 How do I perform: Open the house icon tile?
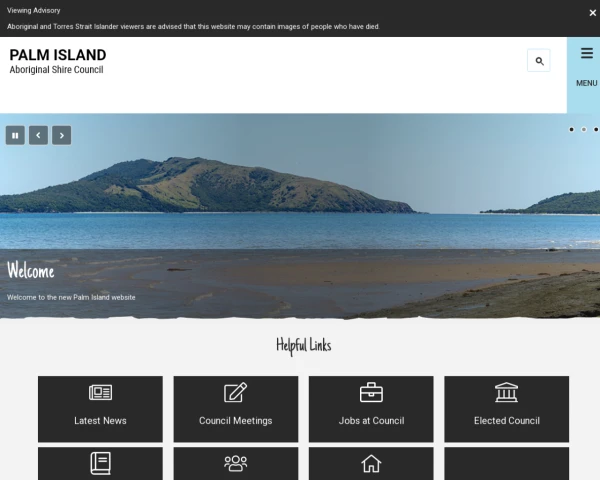[x=371, y=463]
